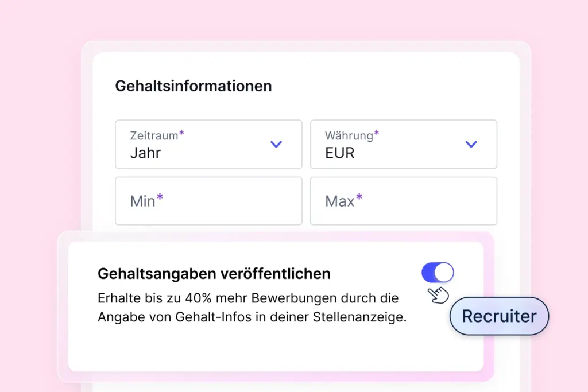The image size is (588, 392).
Task: Disable the Gehaltsangaben veröffentlichen toggle
Action: pos(438,273)
